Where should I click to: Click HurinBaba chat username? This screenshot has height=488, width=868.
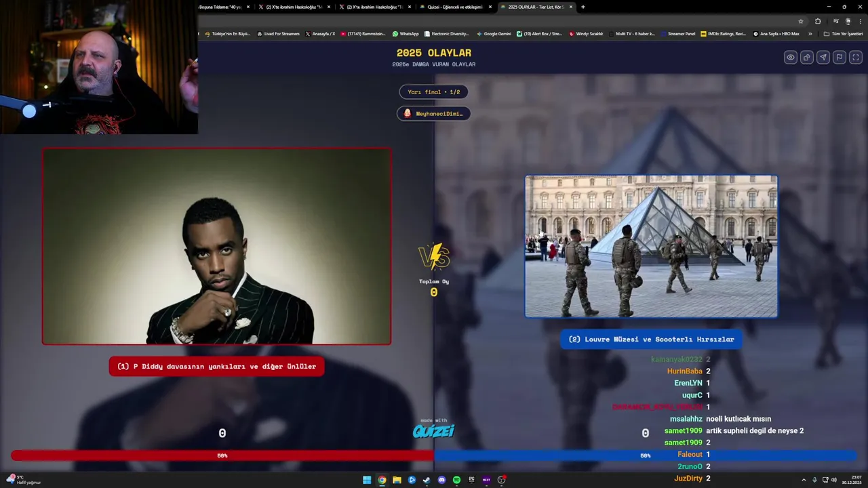(x=685, y=371)
